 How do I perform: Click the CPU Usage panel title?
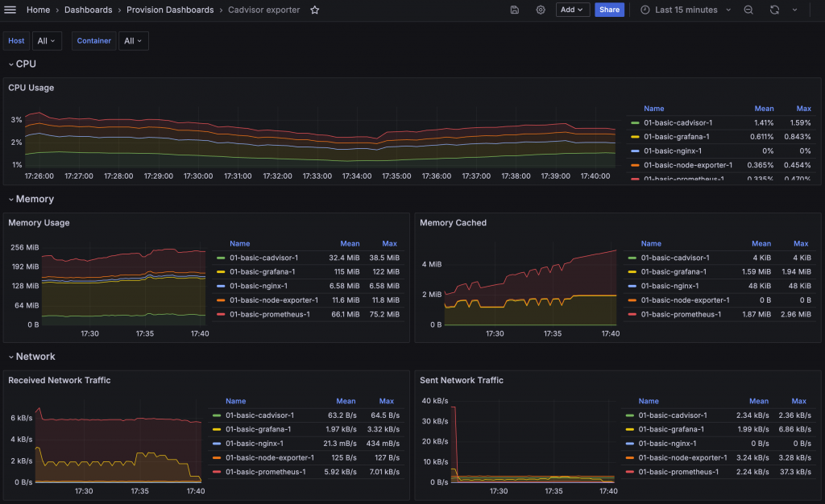tap(31, 88)
